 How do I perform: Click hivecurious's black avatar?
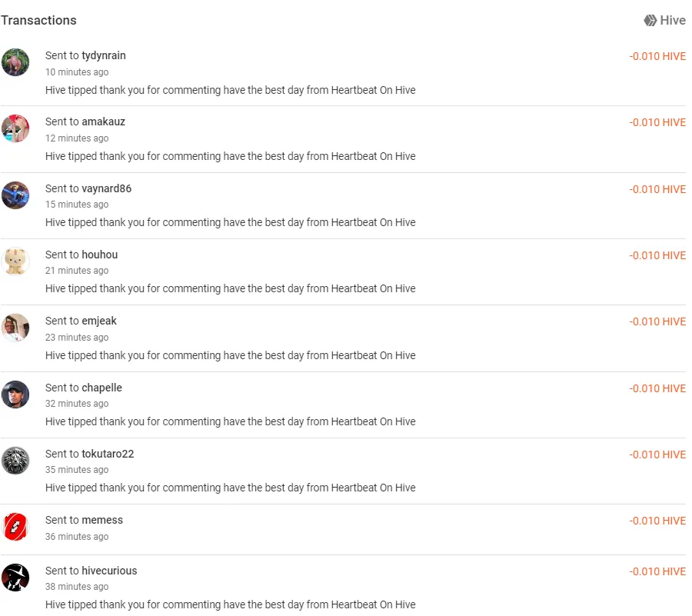pos(15,578)
